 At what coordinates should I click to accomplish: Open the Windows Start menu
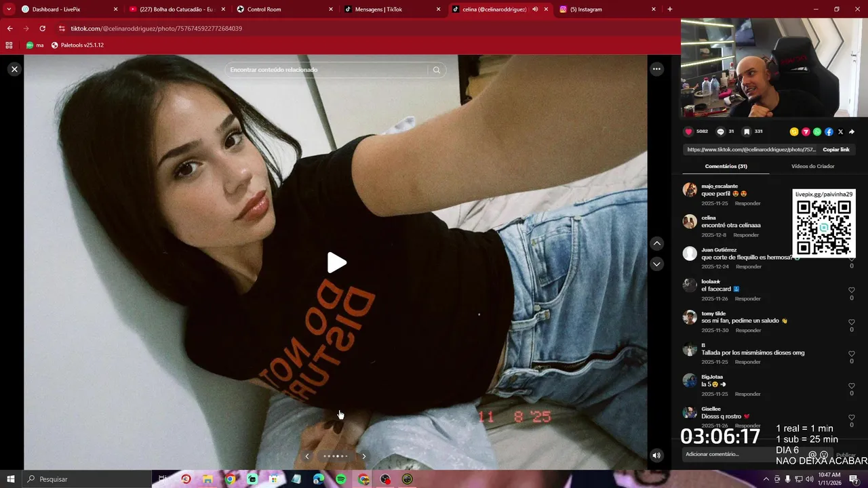[10, 479]
